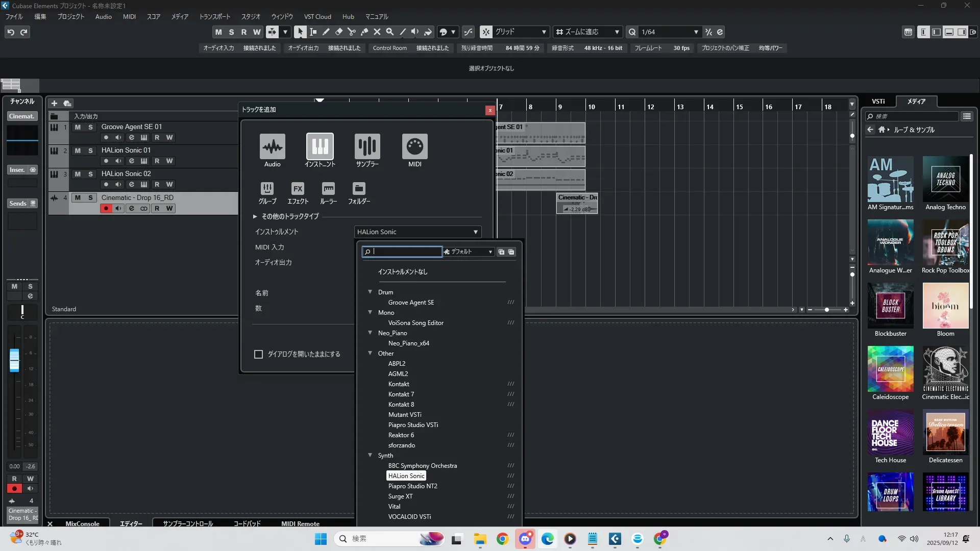Select Groove Agent SE instrument entry
The height and width of the screenshot is (551, 980).
(x=411, y=303)
